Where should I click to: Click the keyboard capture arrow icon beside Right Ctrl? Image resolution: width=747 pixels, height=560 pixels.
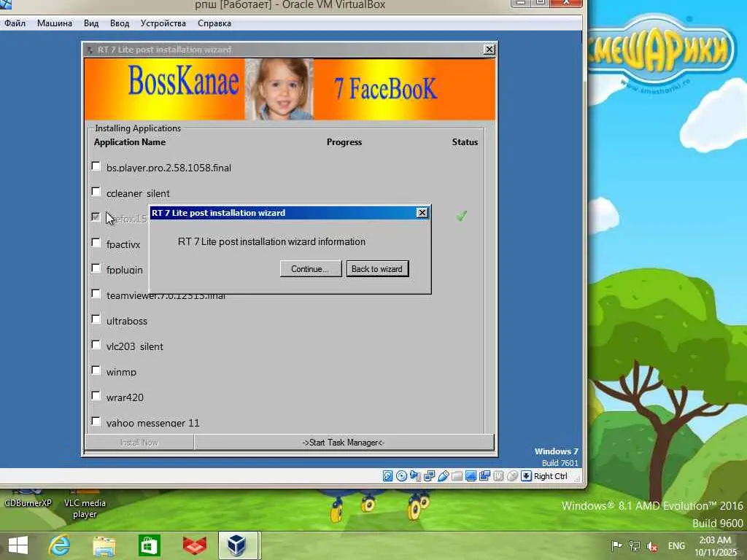click(x=526, y=475)
